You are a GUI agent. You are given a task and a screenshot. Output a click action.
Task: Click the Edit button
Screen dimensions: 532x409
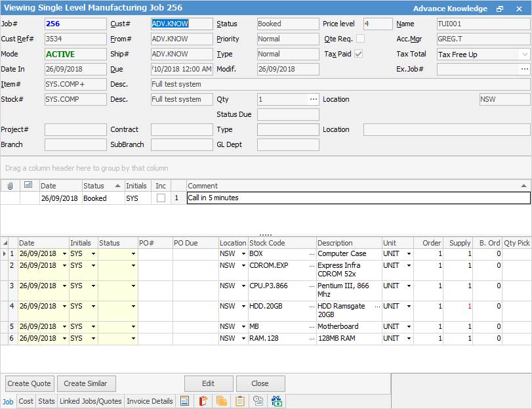pyautogui.click(x=209, y=383)
